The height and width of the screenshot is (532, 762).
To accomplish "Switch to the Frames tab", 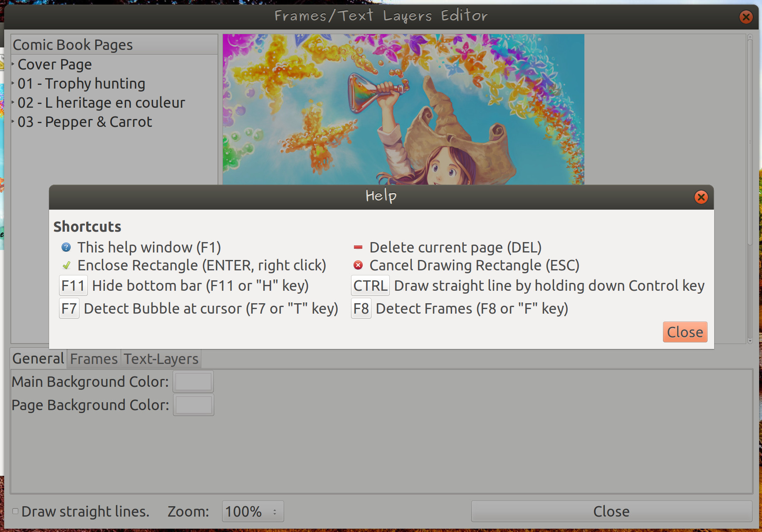I will [x=94, y=359].
